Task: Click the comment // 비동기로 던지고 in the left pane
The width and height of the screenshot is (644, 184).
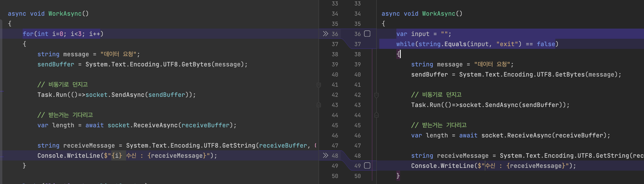Action: 63,84
